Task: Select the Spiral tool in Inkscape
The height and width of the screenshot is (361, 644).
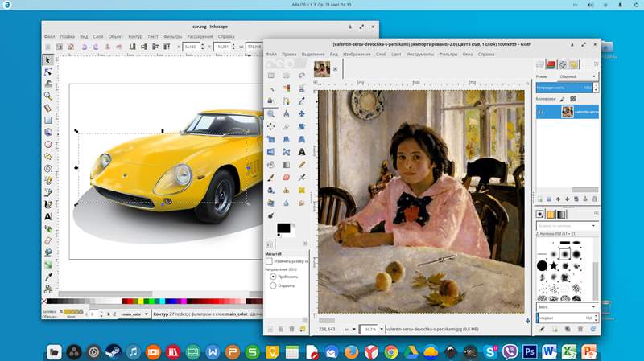Action: (x=48, y=169)
